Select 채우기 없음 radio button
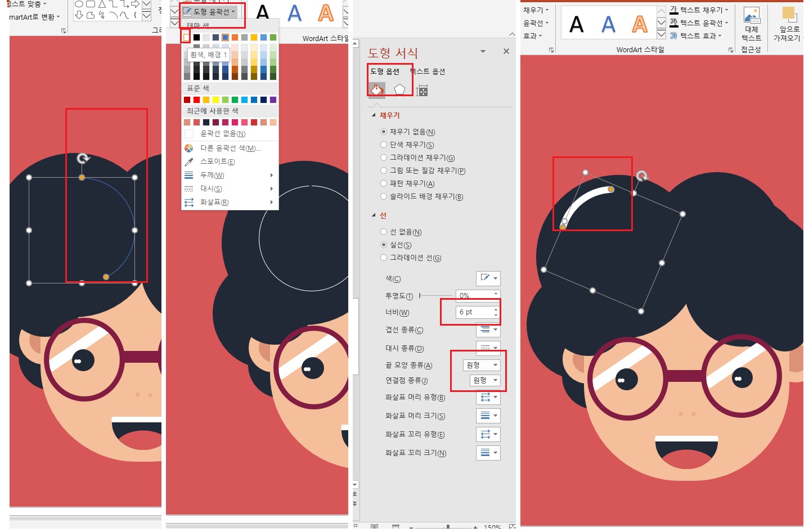The width and height of the screenshot is (809, 532). point(384,132)
